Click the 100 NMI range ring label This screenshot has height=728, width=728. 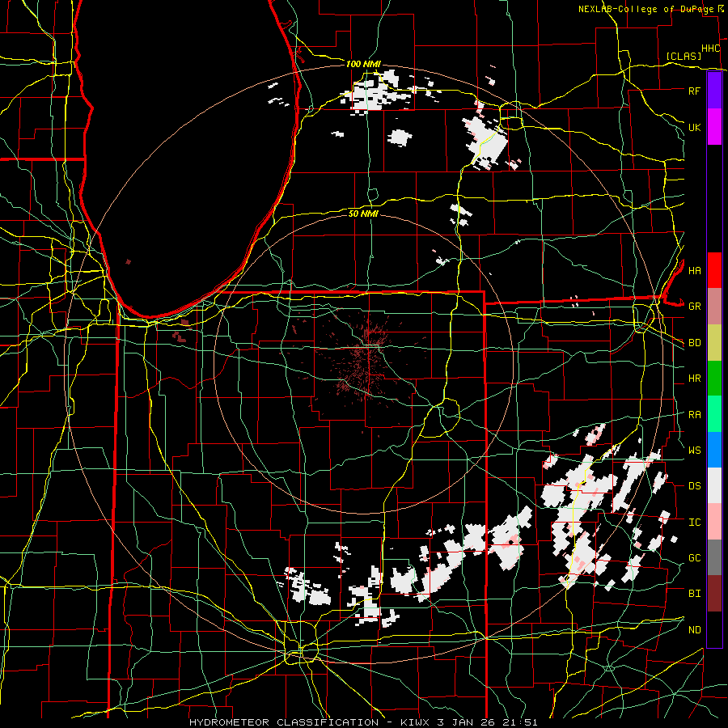click(x=363, y=64)
